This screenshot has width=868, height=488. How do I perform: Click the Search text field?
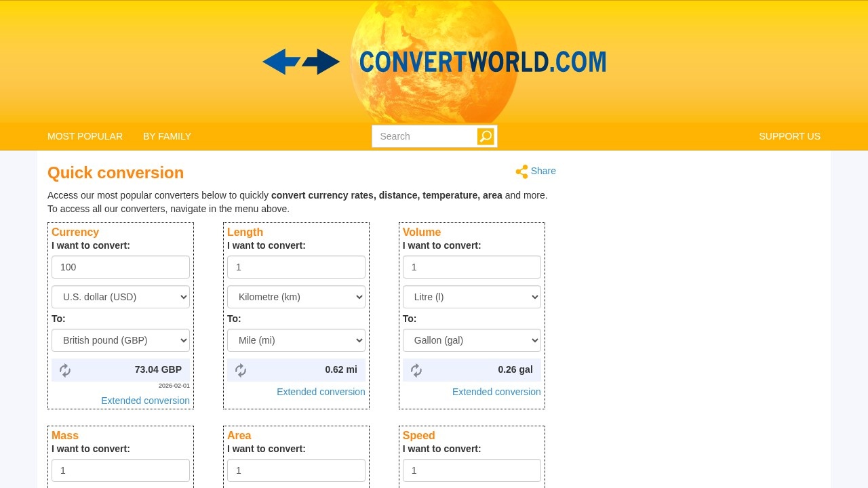[x=425, y=136]
